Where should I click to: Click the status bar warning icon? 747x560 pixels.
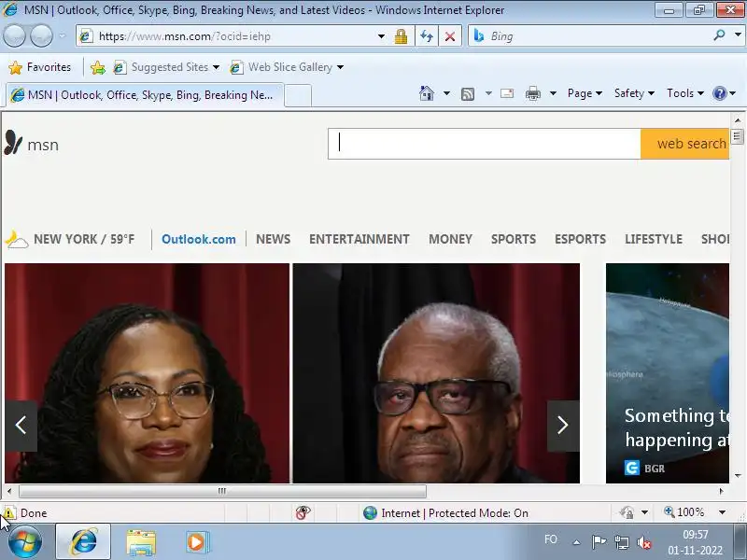(8, 512)
